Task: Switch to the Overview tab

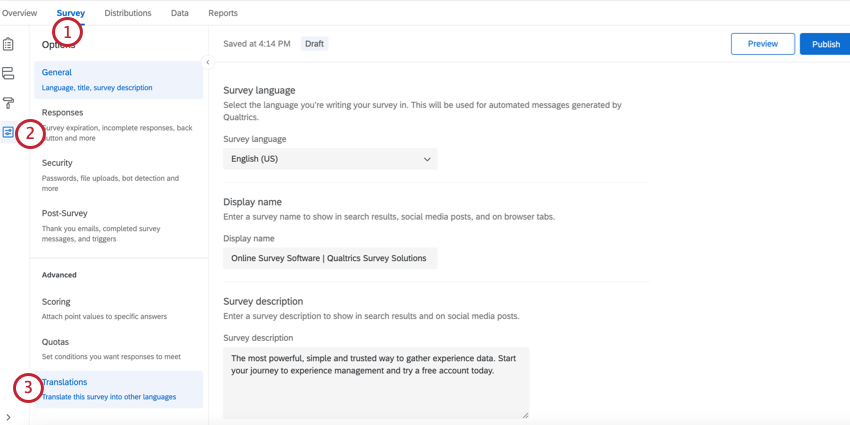Action: (x=20, y=13)
